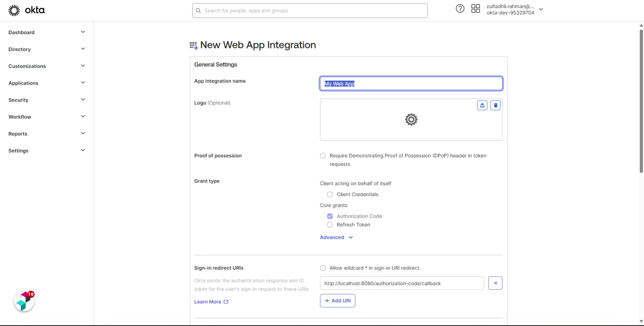Click the zulfadhli.rahman account name
644x326 pixels.
(510, 6)
